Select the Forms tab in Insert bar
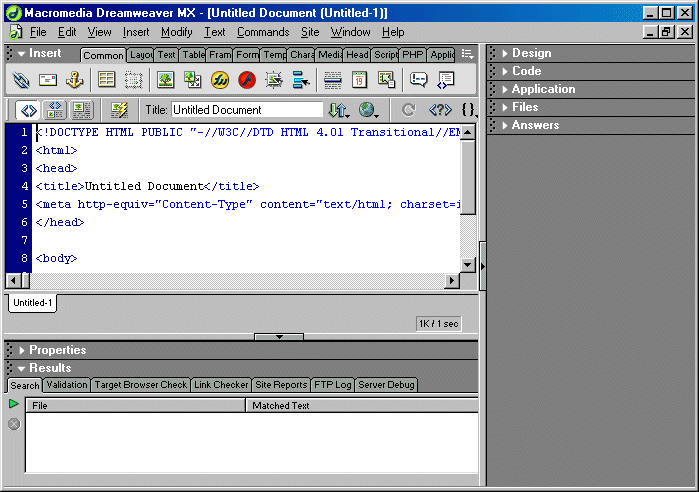The width and height of the screenshot is (699, 492). [247, 55]
